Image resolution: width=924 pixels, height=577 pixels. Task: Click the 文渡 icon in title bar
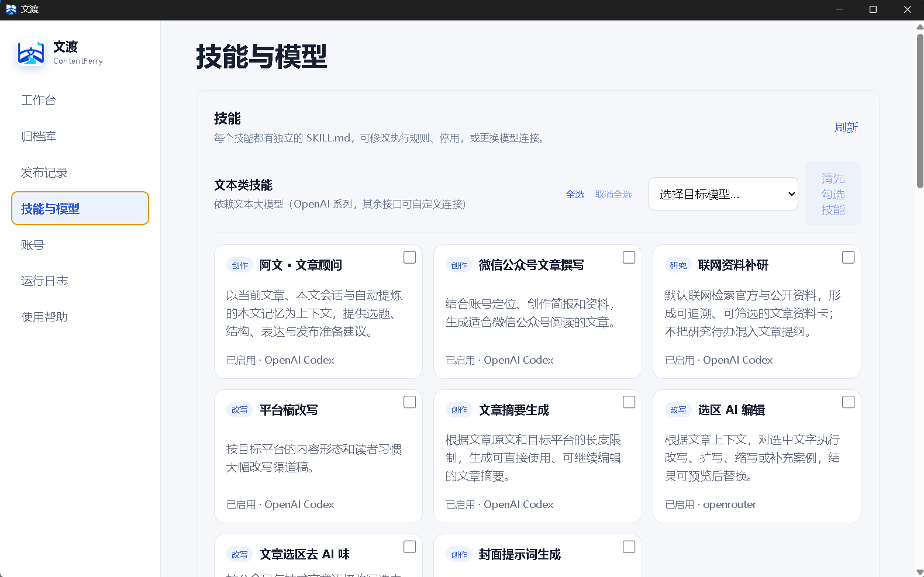(11, 9)
